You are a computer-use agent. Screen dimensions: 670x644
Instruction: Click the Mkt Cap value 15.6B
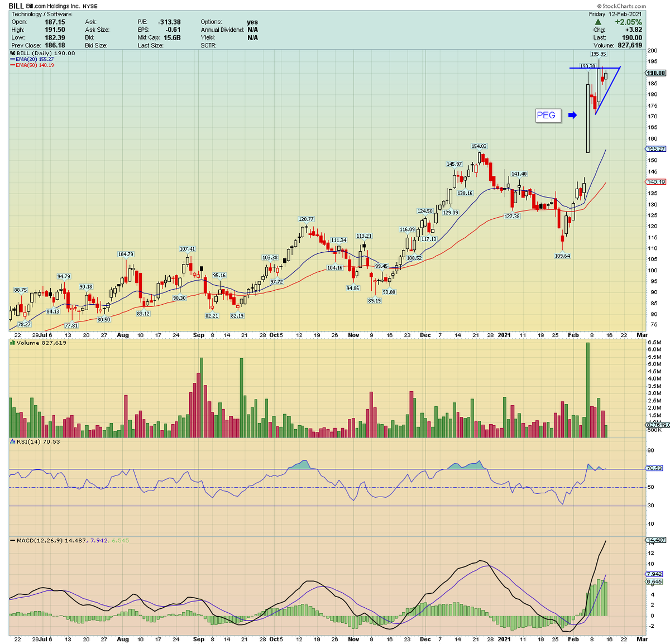click(x=172, y=37)
